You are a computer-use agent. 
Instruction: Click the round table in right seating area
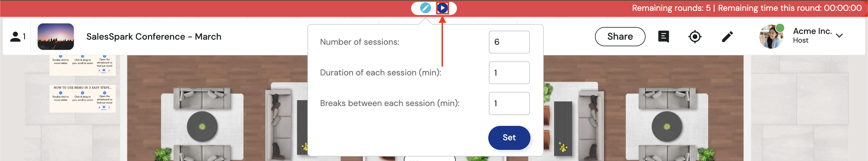pos(666,126)
